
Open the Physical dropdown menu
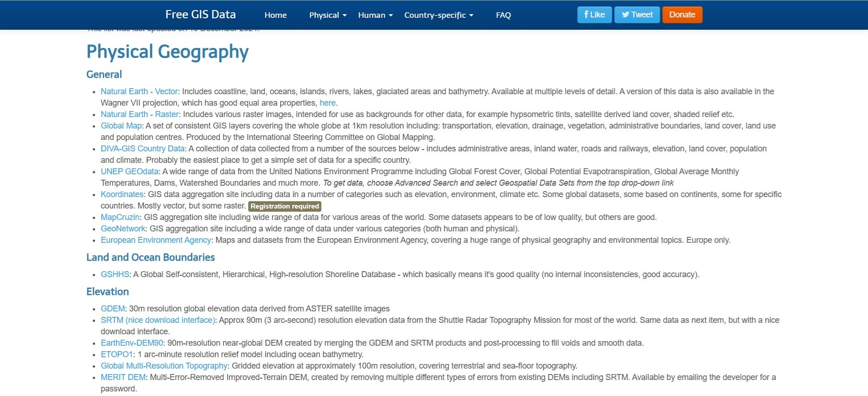tap(328, 15)
